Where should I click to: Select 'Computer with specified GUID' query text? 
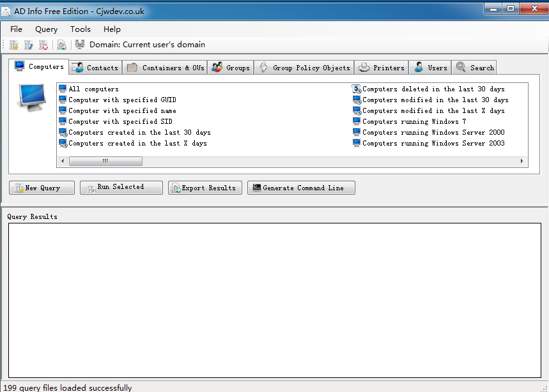pyautogui.click(x=122, y=100)
